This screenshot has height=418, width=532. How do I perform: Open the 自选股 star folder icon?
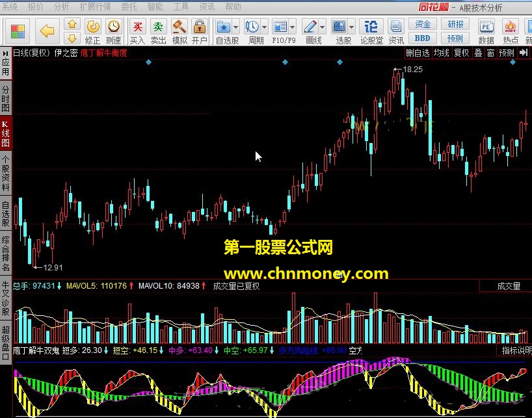[x=224, y=27]
